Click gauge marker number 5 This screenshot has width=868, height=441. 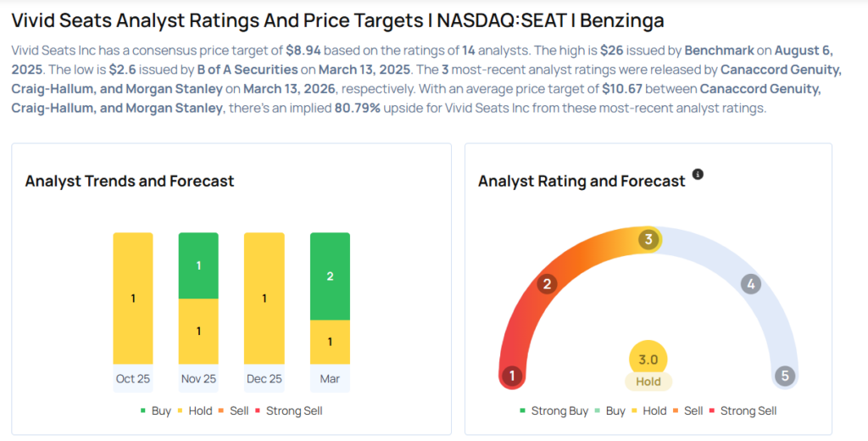(785, 376)
